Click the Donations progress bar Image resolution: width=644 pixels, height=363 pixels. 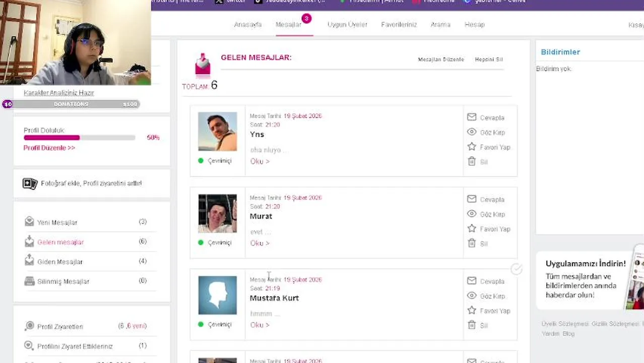(x=71, y=104)
